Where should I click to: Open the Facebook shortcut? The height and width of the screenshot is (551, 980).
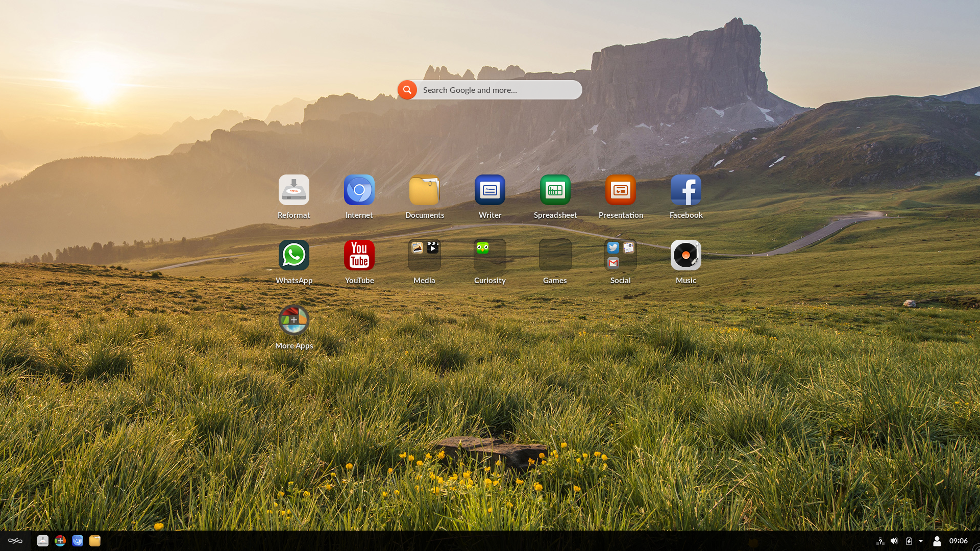[686, 190]
